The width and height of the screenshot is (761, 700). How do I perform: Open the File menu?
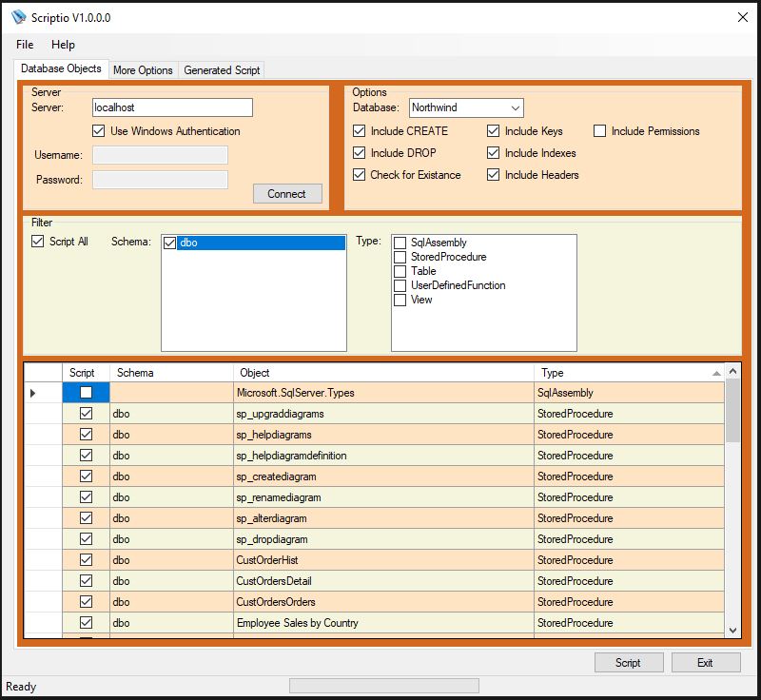25,45
